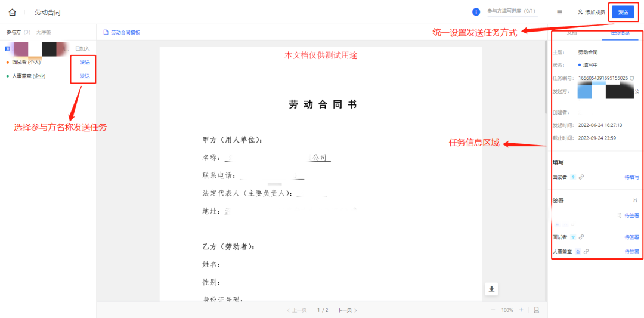644x318 pixels.
Task: Click 发送 link for 人事盖章 (企业)
Action: 85,76
